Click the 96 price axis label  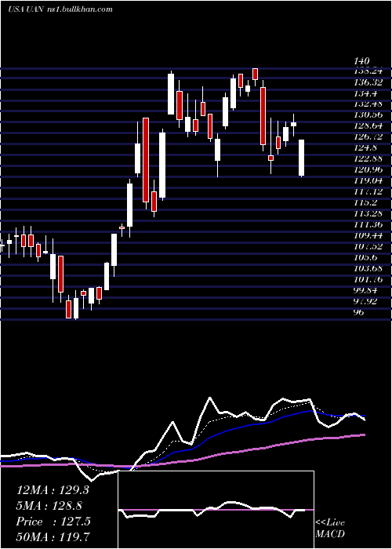coord(359,312)
